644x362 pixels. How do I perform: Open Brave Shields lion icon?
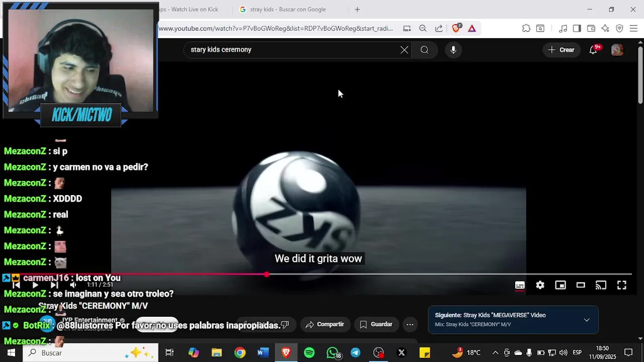[x=456, y=28]
